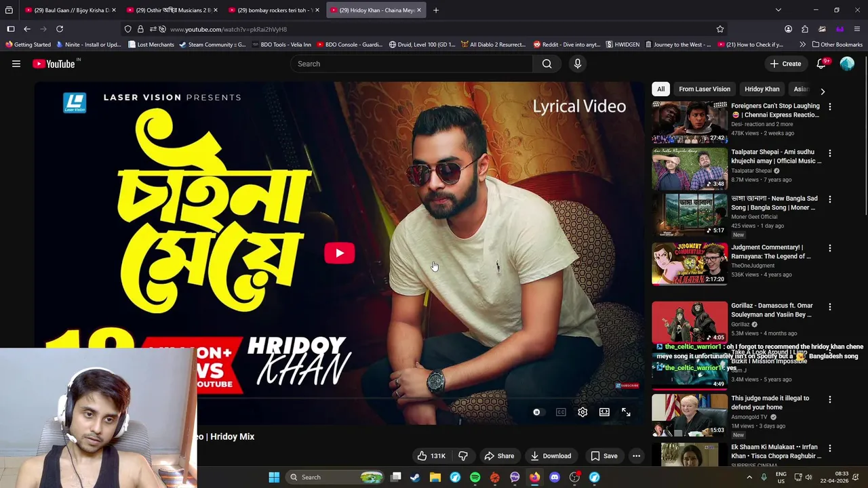Screen dimensions: 868x488
Task: Start voice search with the microphone
Action: pyautogui.click(x=578, y=64)
